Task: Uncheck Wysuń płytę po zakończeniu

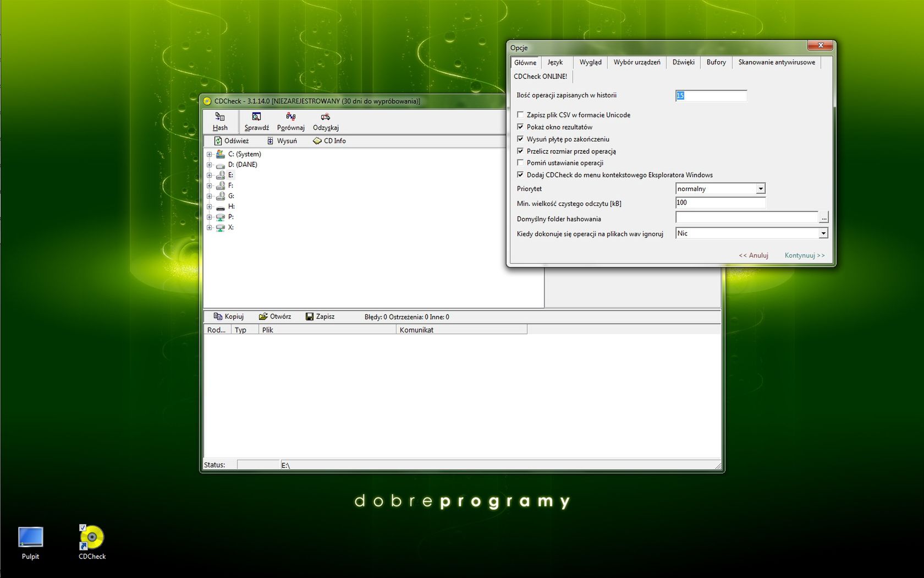Action: (x=520, y=139)
